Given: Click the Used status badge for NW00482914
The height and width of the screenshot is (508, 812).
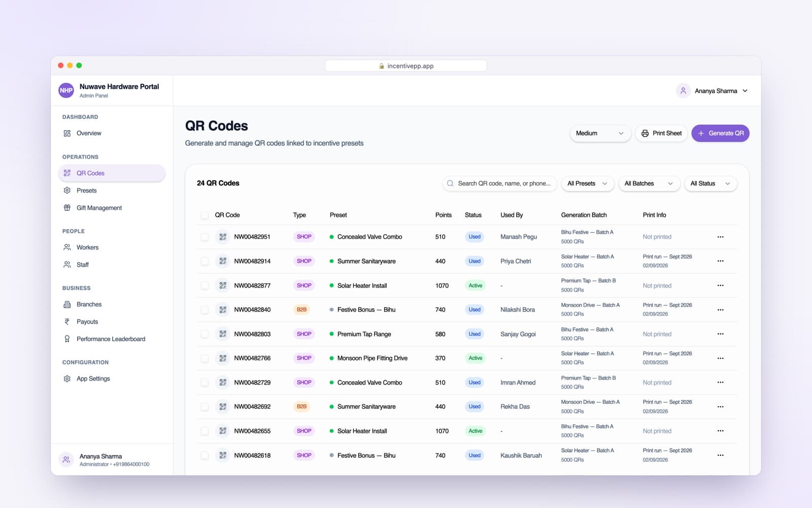Looking at the screenshot, I should (475, 261).
